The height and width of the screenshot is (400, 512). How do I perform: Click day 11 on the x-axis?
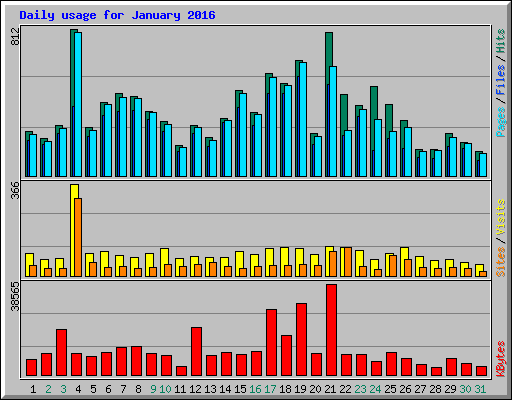(x=180, y=389)
